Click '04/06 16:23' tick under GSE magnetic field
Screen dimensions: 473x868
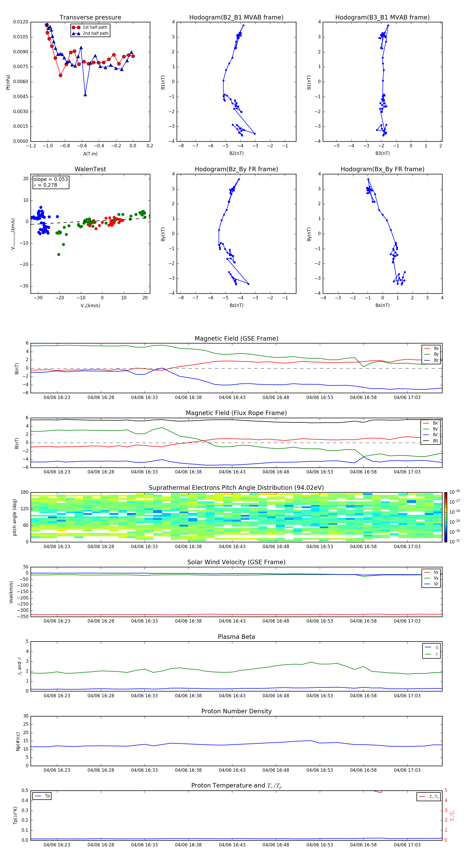[x=57, y=398]
